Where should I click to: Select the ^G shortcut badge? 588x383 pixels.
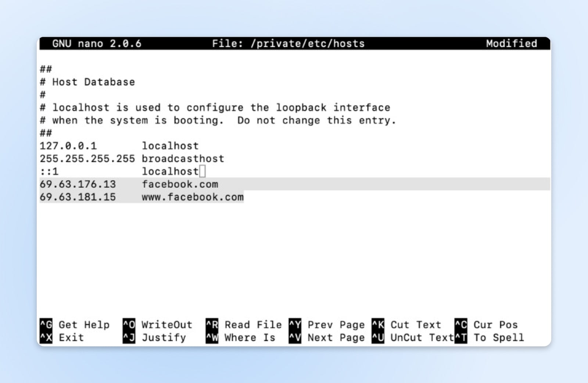coord(46,325)
